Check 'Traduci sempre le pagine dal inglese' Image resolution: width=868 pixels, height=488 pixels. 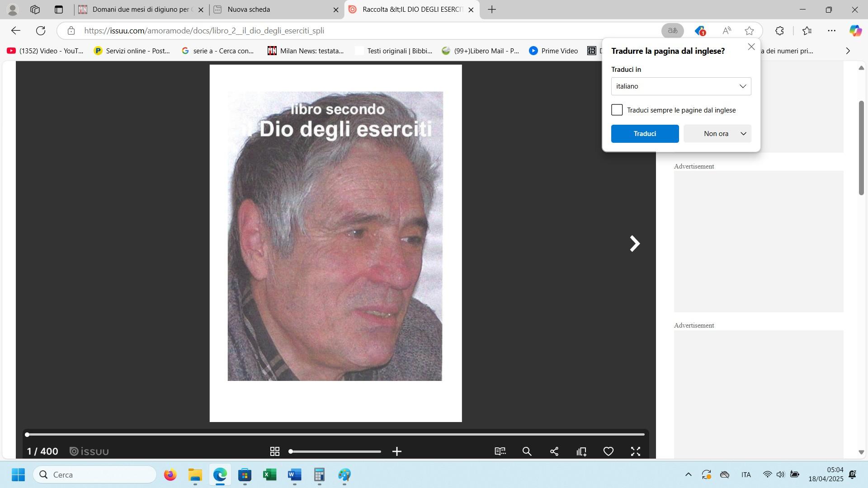point(617,110)
